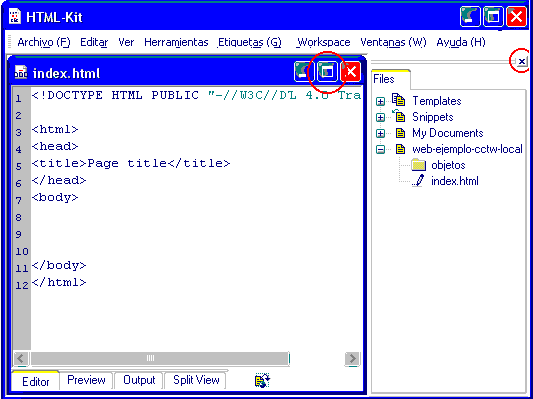Viewport: 533px width, 399px height.
Task: Click the </body> closing tag line
Action: pyautogui.click(x=59, y=265)
